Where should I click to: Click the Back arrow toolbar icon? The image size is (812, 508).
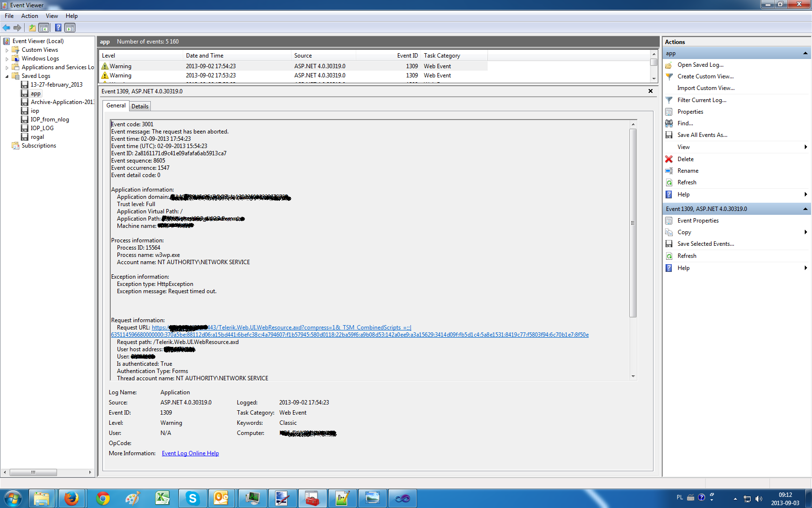click(x=6, y=28)
